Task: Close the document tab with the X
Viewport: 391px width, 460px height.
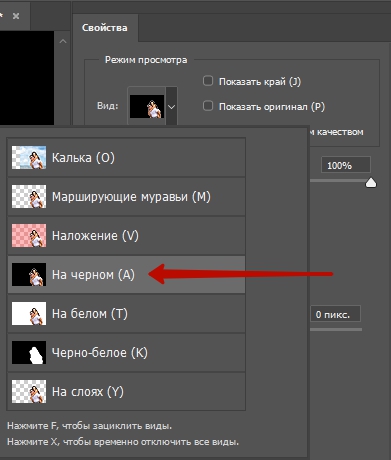Action: pos(16,16)
